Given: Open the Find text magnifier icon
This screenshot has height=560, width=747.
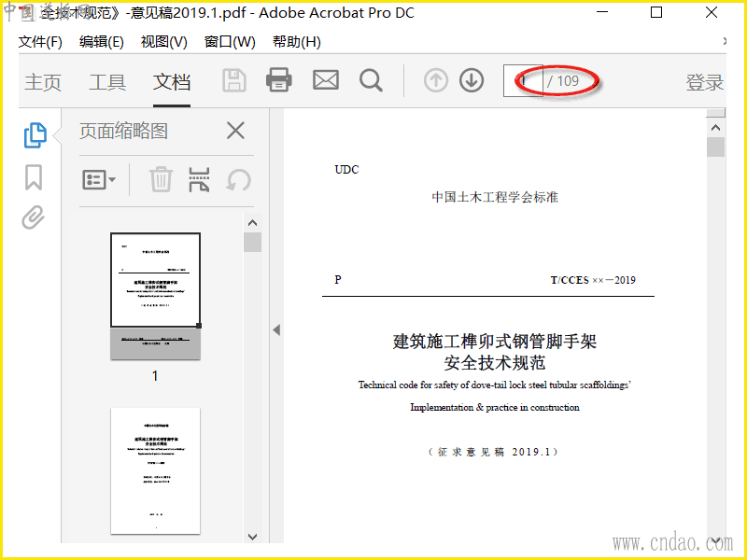Looking at the screenshot, I should coord(371,80).
